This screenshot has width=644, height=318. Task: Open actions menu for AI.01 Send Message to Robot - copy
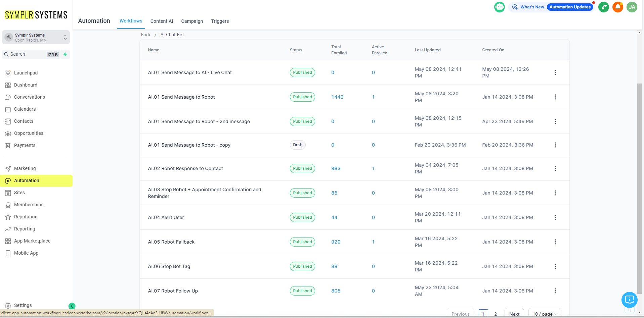pos(555,145)
